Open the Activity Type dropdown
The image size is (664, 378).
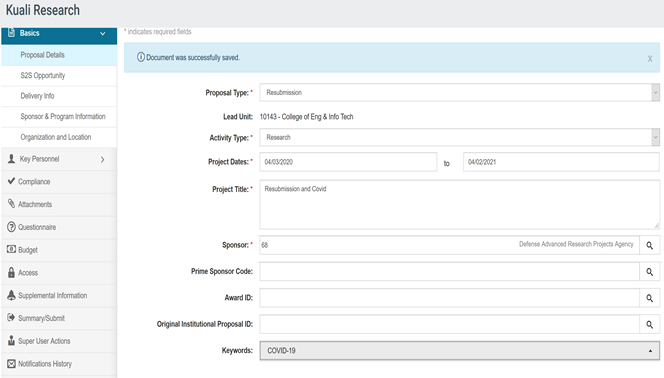click(x=459, y=137)
